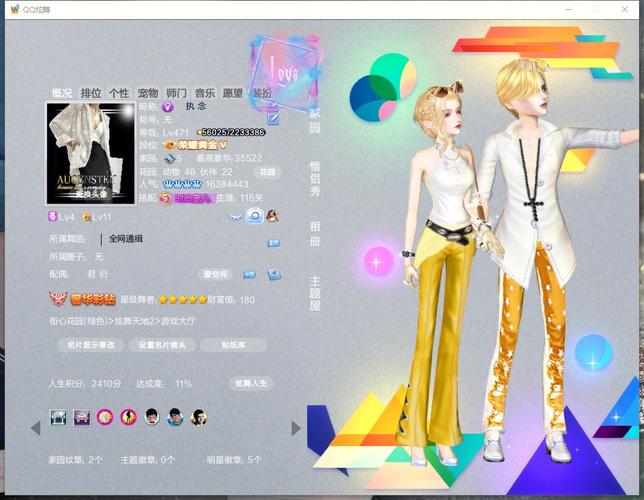This screenshot has height=500, width=644.
Task: Click the 明星徽章: 5个 text
Action: tap(234, 460)
